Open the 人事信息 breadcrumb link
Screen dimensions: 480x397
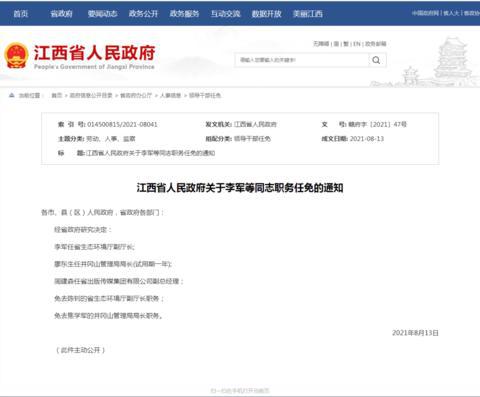pos(170,95)
